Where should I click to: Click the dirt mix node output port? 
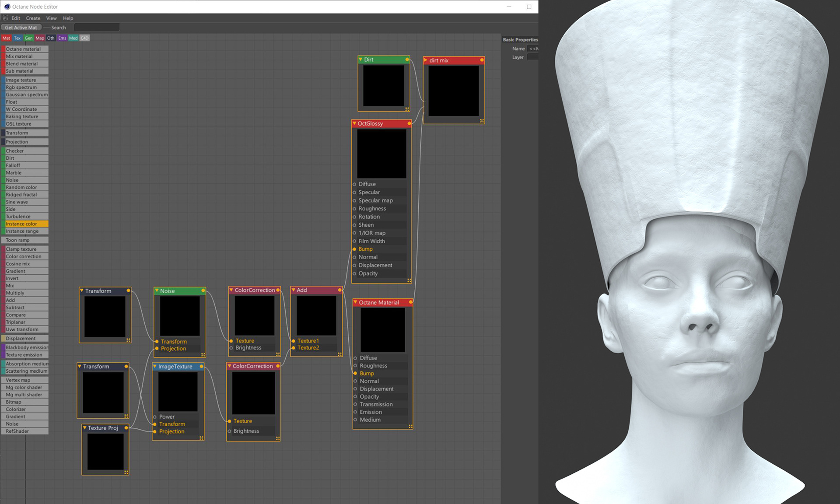tap(482, 60)
